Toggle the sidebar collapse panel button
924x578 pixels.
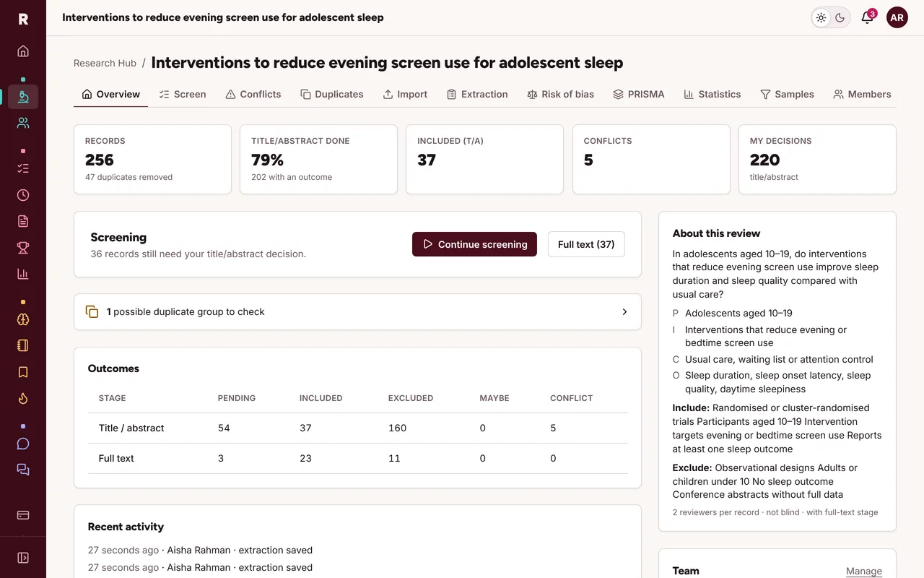[x=23, y=558]
